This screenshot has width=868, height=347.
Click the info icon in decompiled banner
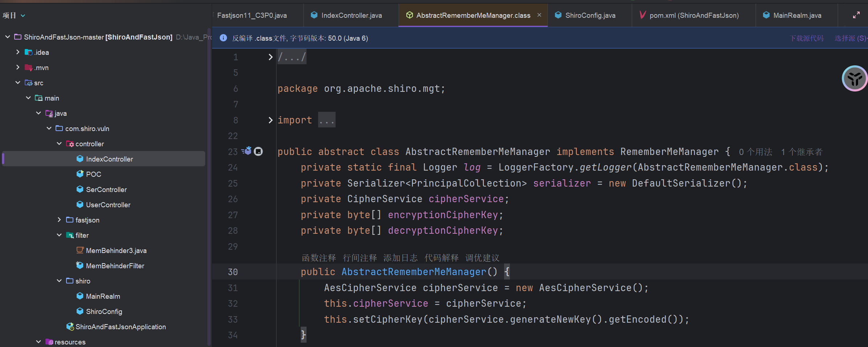click(223, 38)
